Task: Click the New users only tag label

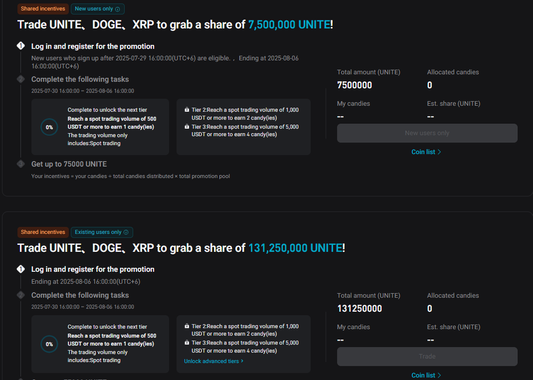Action: pyautogui.click(x=94, y=9)
